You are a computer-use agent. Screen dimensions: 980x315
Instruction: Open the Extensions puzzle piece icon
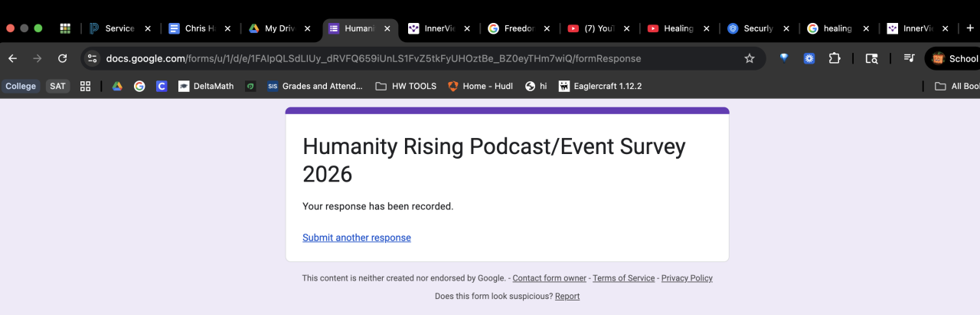click(x=835, y=58)
